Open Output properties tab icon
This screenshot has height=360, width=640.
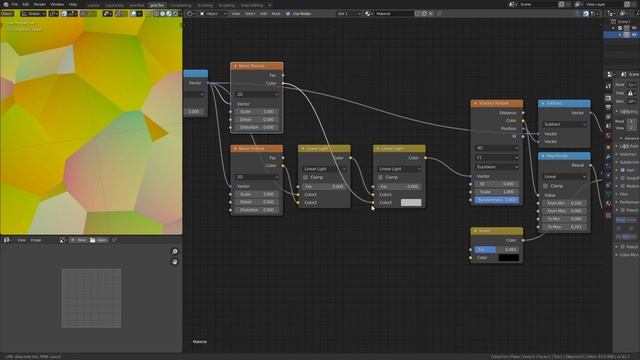pos(608,107)
